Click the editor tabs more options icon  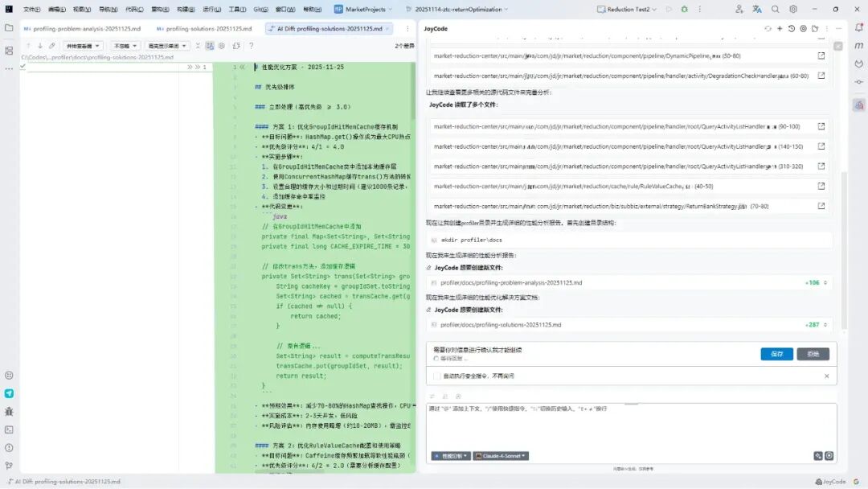click(x=407, y=28)
